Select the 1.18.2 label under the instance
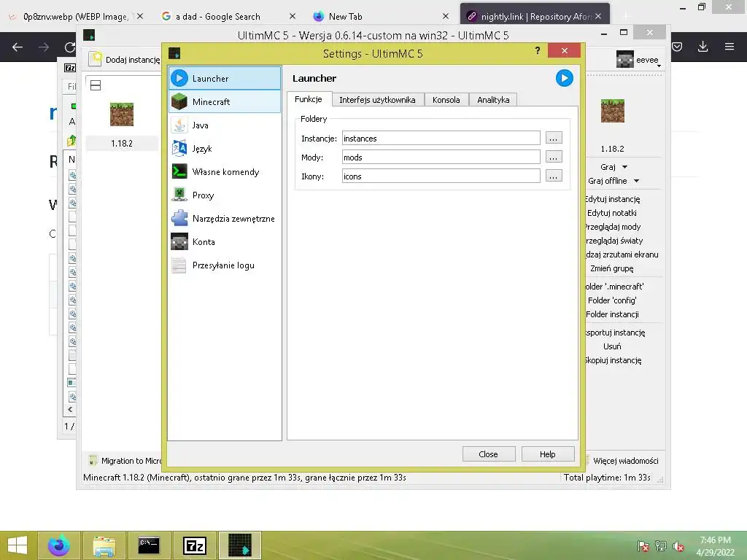 [122, 144]
